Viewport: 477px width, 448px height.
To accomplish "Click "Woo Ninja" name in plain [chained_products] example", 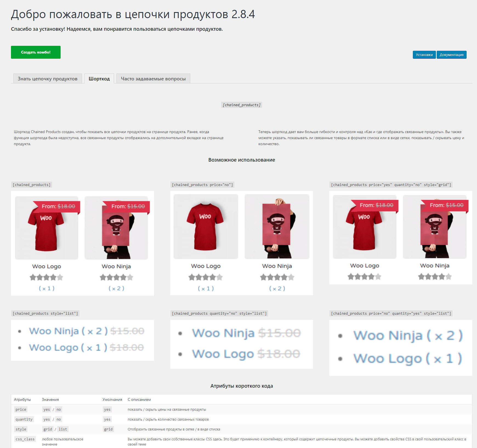I will click(116, 266).
